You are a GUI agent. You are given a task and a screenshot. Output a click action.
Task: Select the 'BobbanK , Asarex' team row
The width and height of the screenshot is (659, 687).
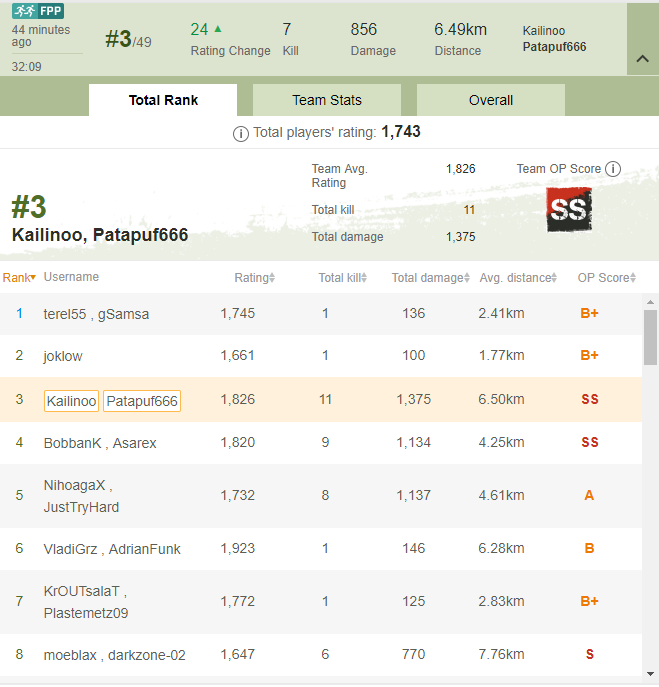[x=321, y=443]
